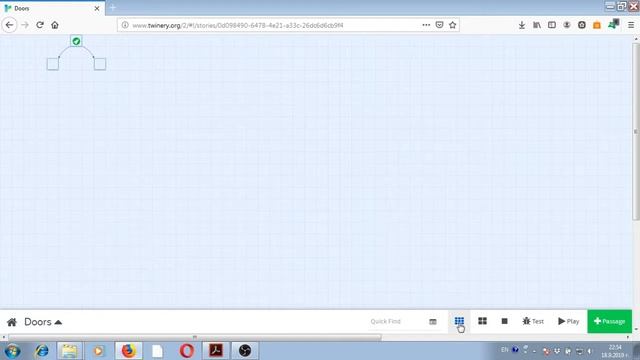Select the start passage with green rocket badge
The image size is (640, 360).
76,41
